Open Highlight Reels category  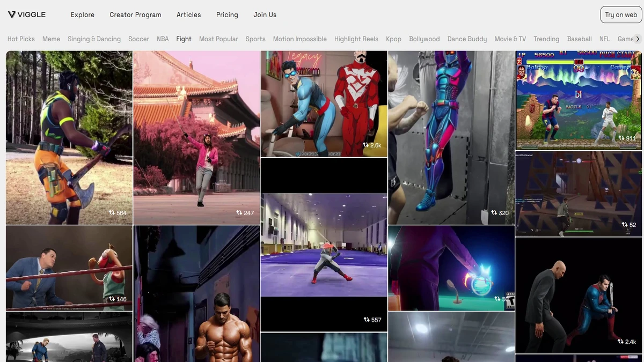(x=356, y=39)
